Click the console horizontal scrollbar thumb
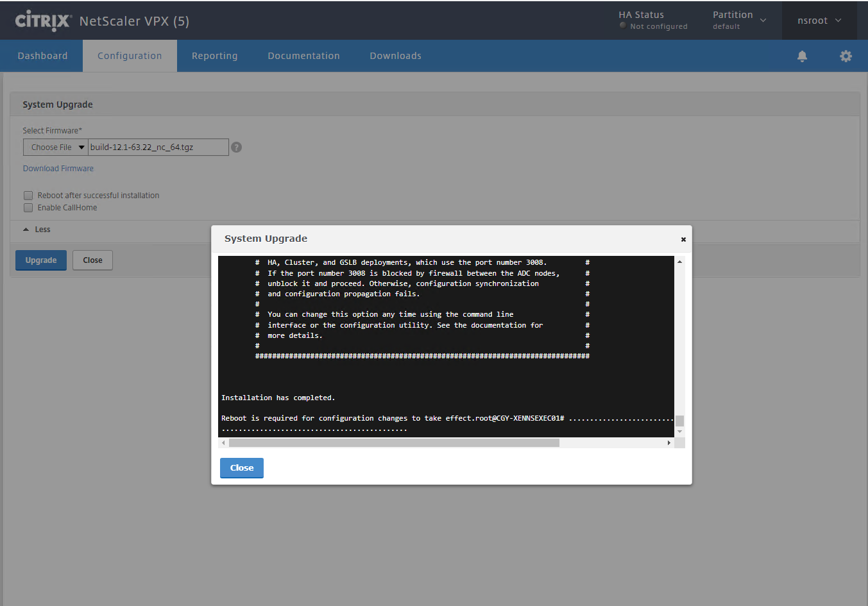868x606 pixels. tap(394, 442)
